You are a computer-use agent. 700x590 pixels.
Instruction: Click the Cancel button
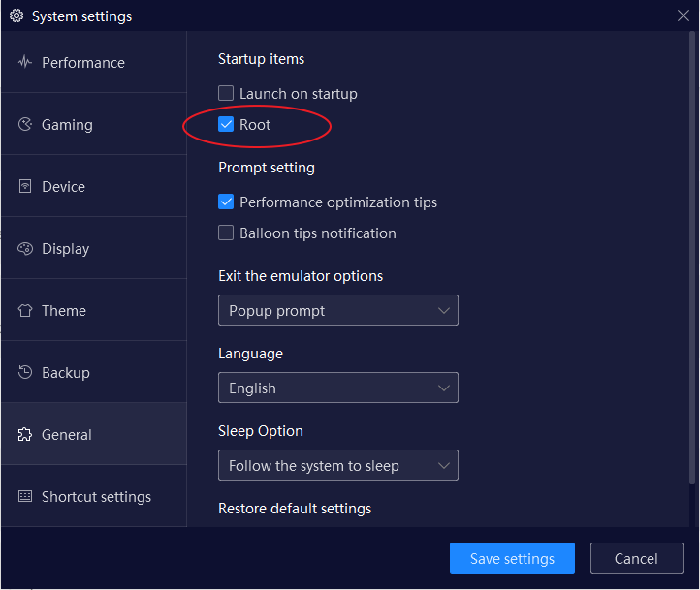click(636, 558)
